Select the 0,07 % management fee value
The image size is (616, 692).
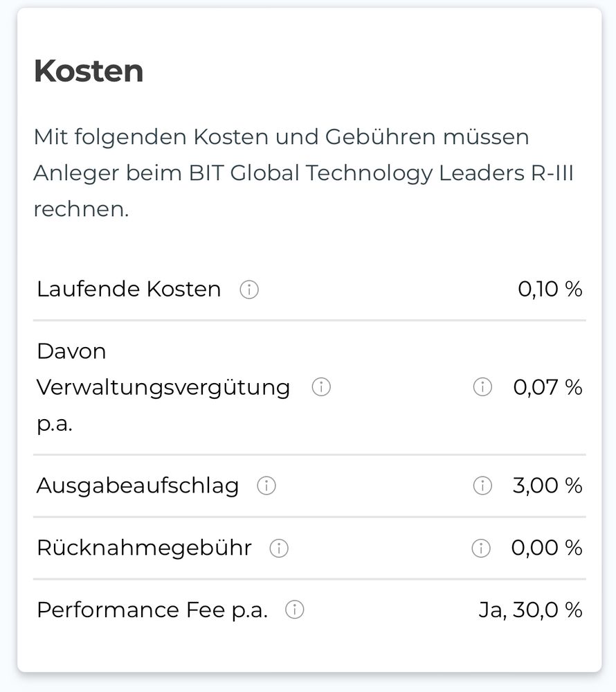click(x=547, y=387)
